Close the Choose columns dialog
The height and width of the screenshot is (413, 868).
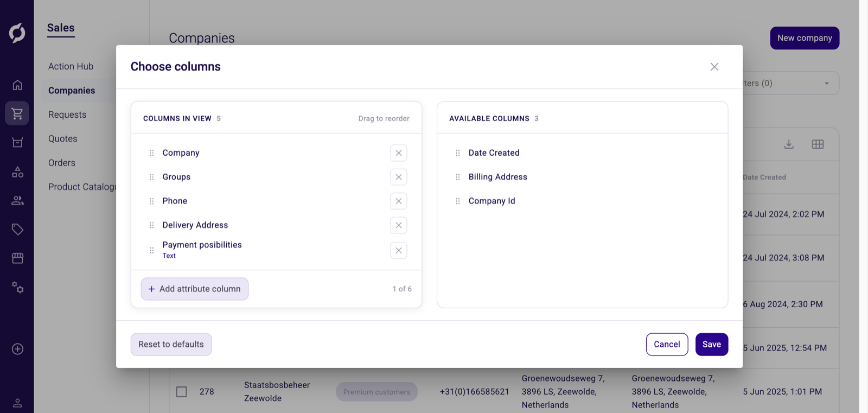point(714,67)
